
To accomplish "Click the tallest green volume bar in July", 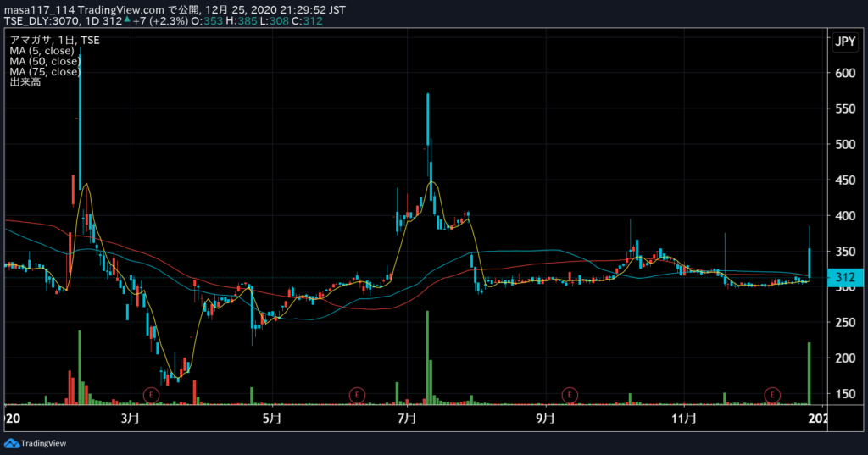I will tap(427, 358).
